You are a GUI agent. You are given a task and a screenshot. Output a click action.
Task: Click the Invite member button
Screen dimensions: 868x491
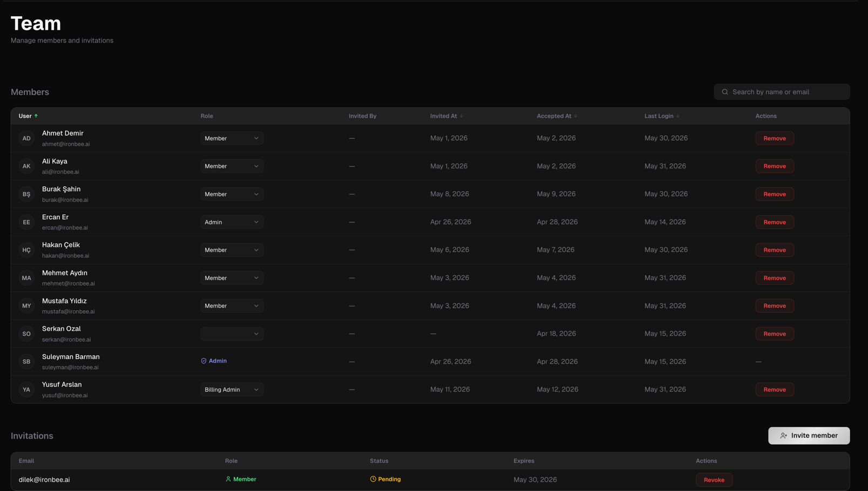point(809,435)
